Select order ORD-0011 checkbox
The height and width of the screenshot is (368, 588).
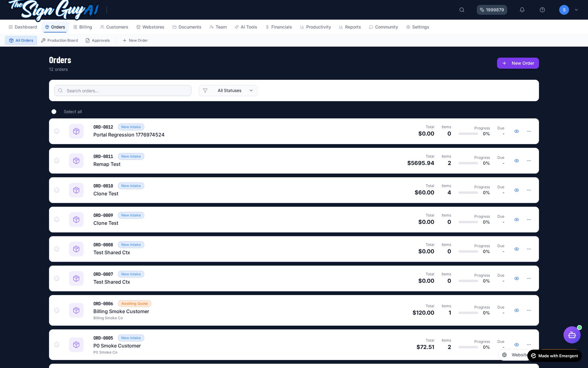click(57, 161)
